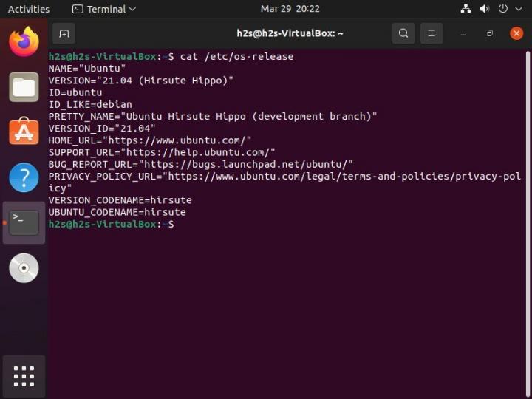Open Ubuntu Software from the dock

pos(24,132)
